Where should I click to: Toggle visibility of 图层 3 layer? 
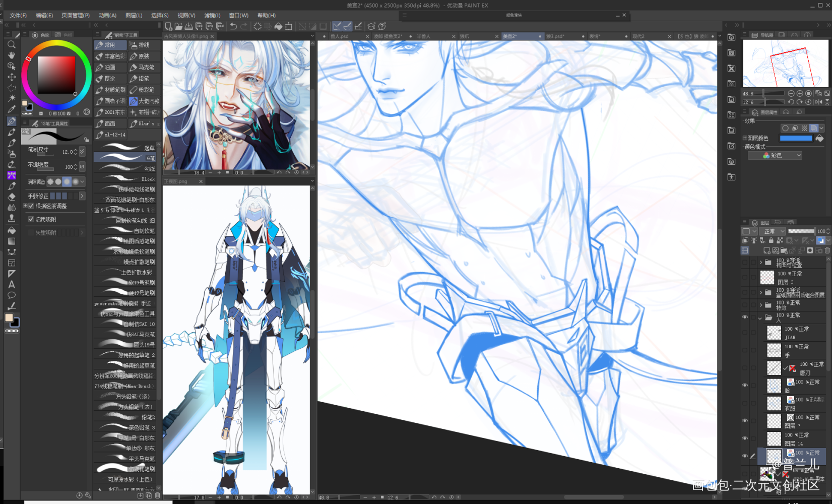[745, 277]
